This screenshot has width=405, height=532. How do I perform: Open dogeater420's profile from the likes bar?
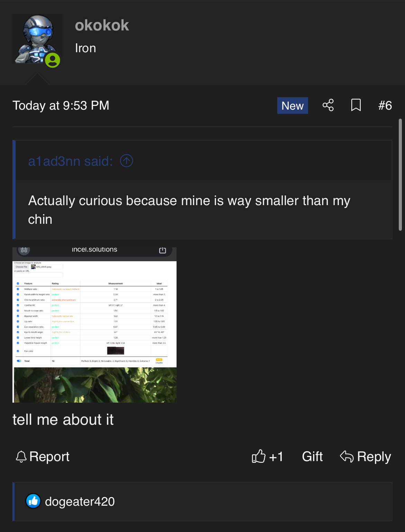pos(80,502)
